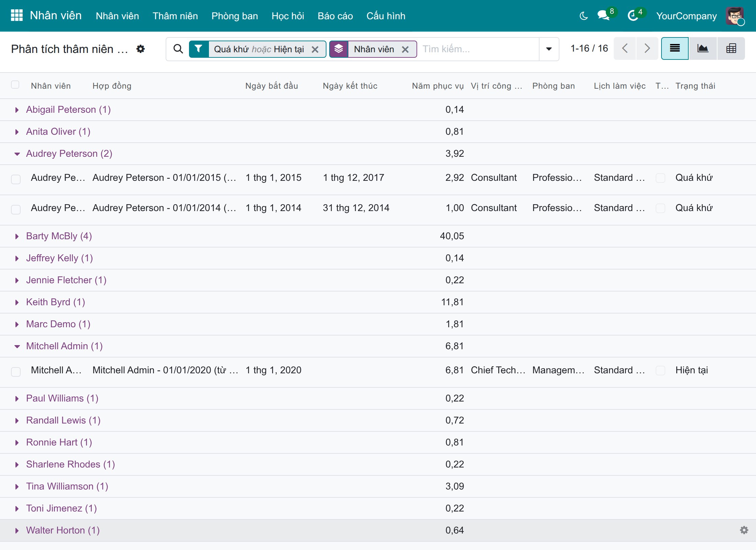The image size is (756, 550).
Task: Click the group-by layers icon
Action: click(x=339, y=49)
